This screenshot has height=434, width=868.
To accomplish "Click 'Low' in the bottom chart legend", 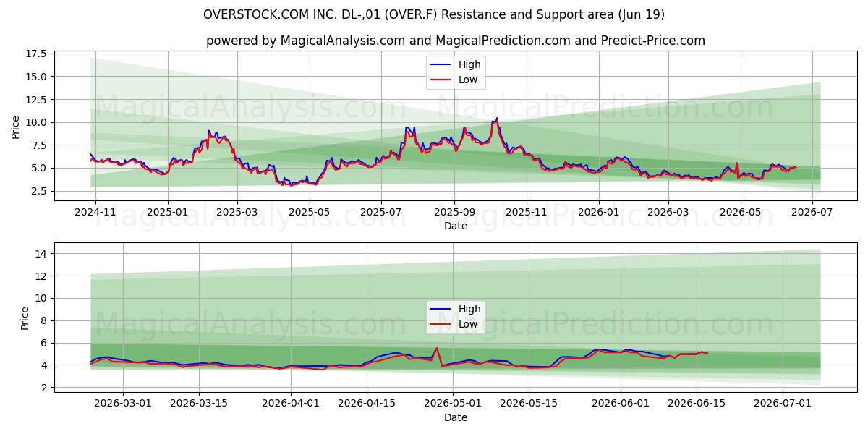I will click(468, 325).
